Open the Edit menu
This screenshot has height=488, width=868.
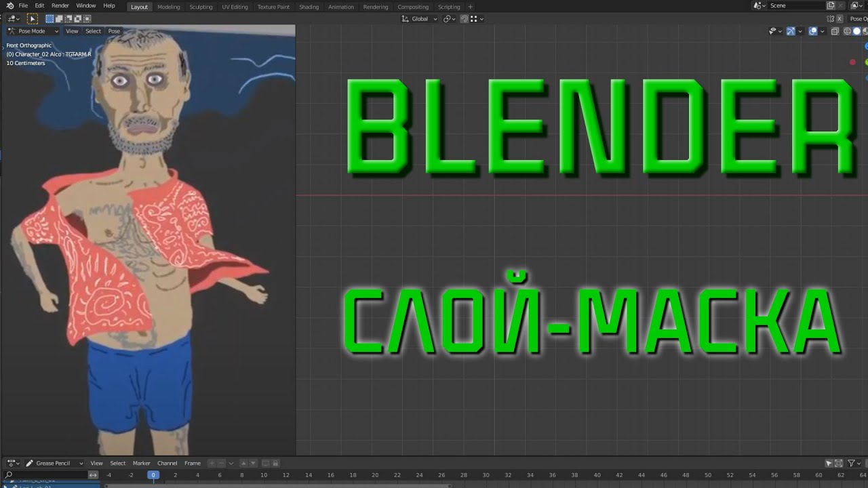39,6
